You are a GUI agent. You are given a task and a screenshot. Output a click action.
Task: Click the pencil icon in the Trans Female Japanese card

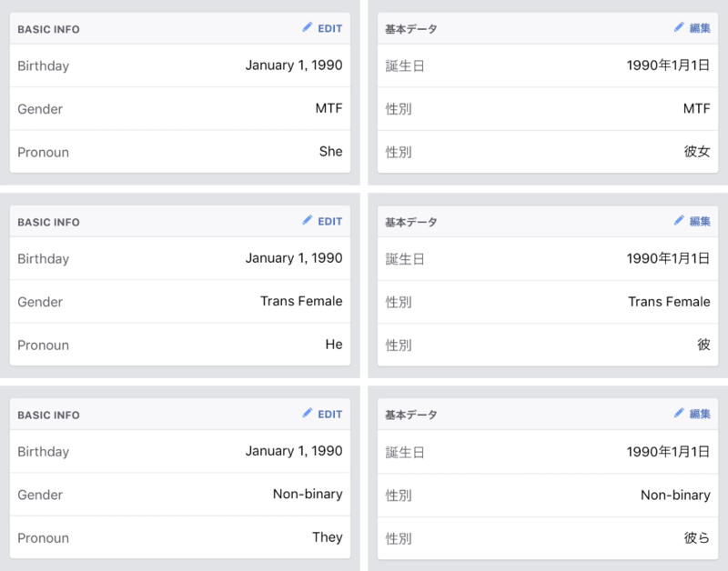[679, 220]
